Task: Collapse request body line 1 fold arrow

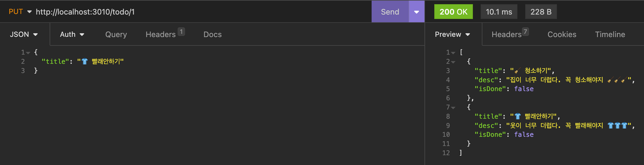Action: 28,53
